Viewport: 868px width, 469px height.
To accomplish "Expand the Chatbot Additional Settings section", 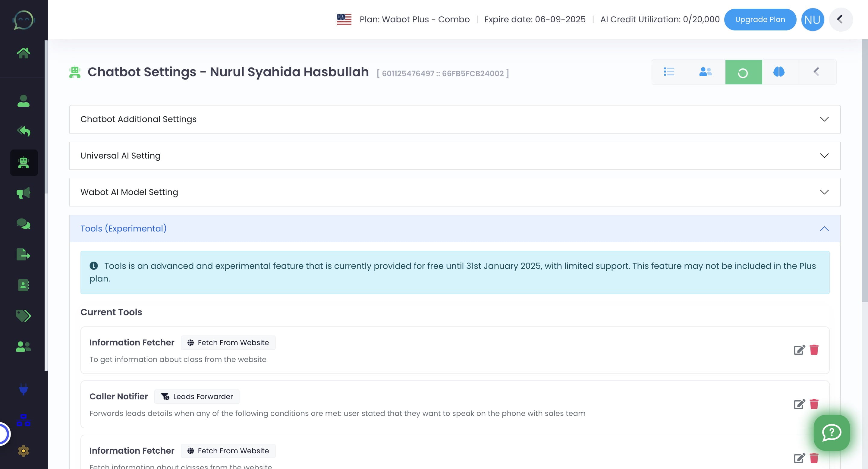I will pyautogui.click(x=825, y=119).
